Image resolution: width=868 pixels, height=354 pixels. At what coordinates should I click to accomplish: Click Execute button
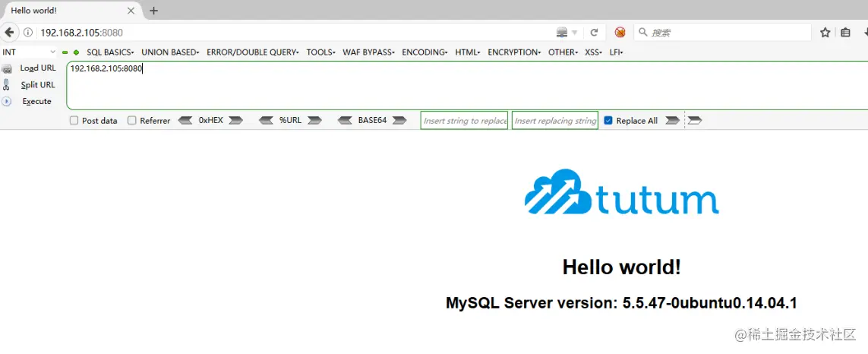(36, 101)
